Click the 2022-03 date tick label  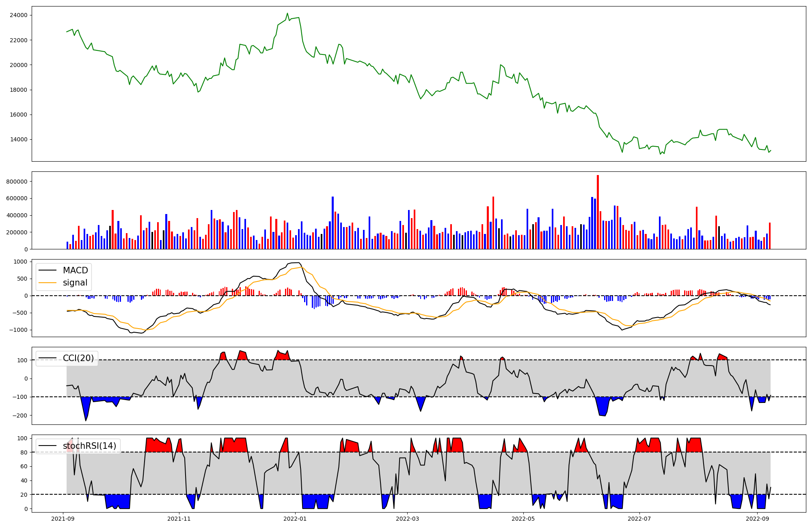(407, 519)
